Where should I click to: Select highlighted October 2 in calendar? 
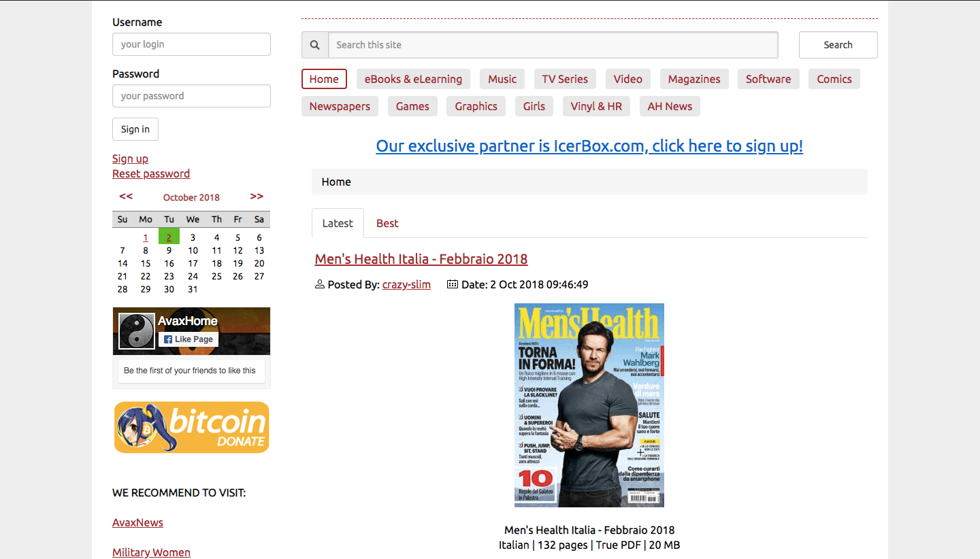(x=169, y=237)
